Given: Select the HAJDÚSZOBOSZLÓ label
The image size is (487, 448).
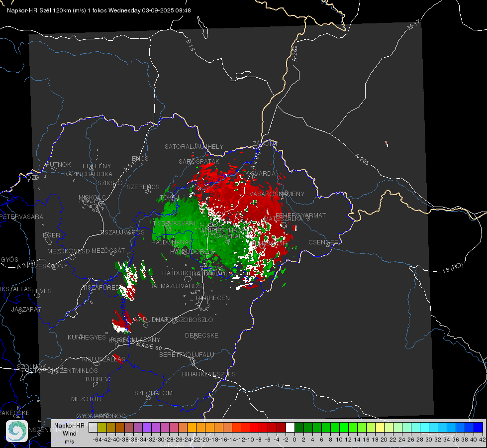Looking at the screenshot, I should (x=185, y=320).
